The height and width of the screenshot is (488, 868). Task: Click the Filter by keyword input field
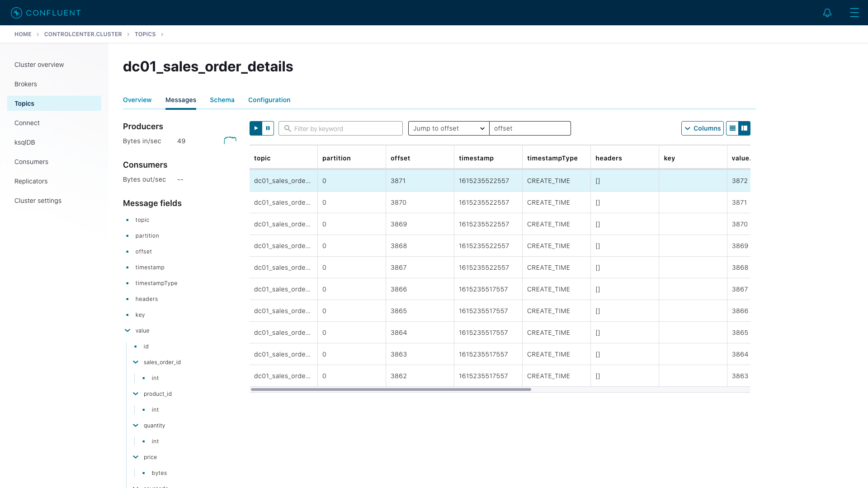pos(340,128)
